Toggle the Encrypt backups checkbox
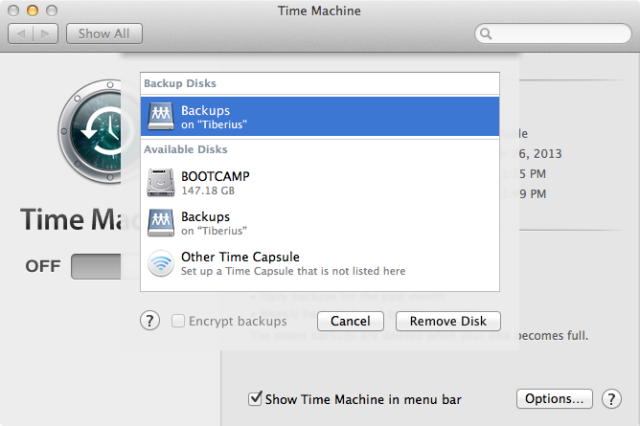640x426 pixels. 178,321
